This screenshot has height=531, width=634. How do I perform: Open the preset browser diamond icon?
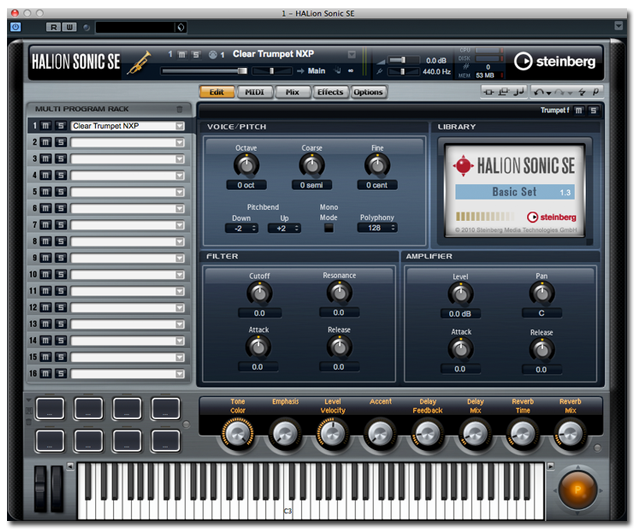coord(180,27)
